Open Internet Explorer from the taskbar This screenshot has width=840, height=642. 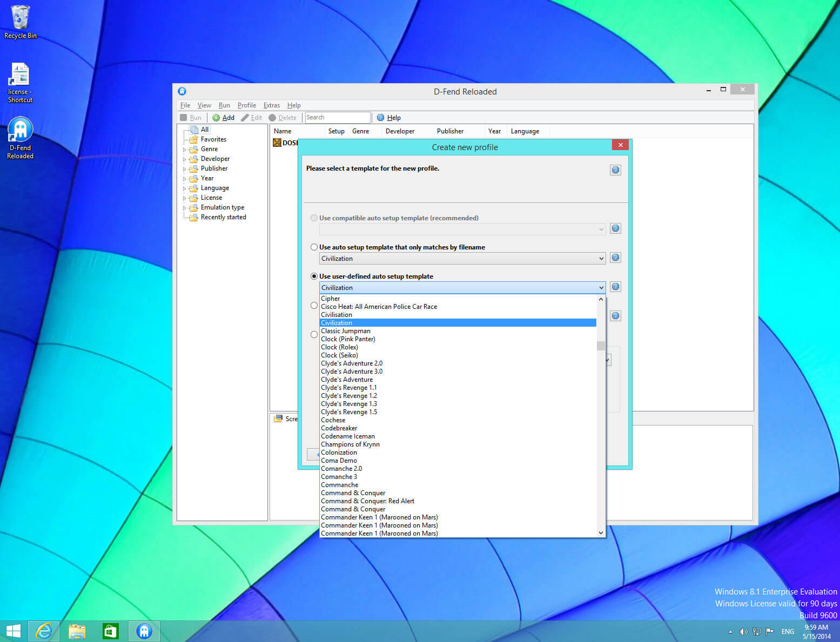point(43,631)
